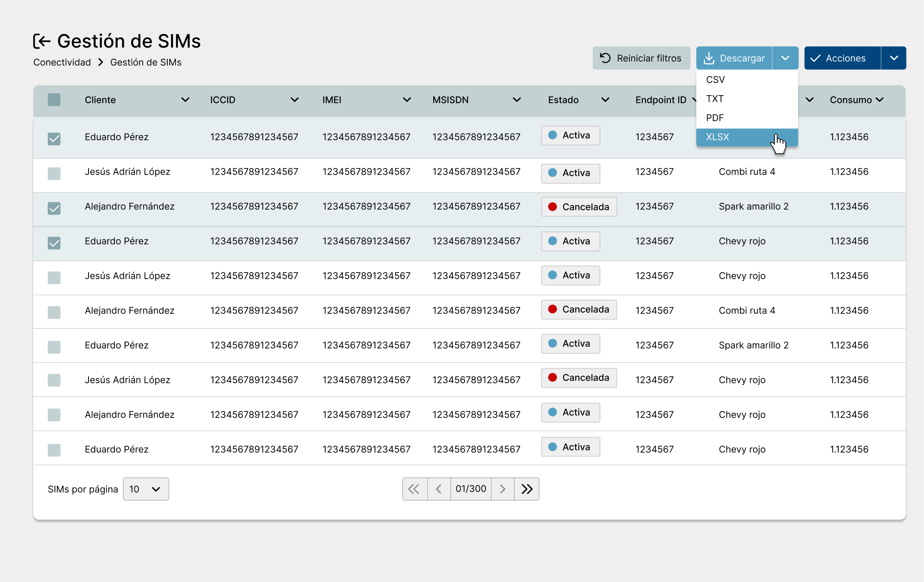This screenshot has height=582, width=924.
Task: Go to previous page arrow
Action: point(439,489)
